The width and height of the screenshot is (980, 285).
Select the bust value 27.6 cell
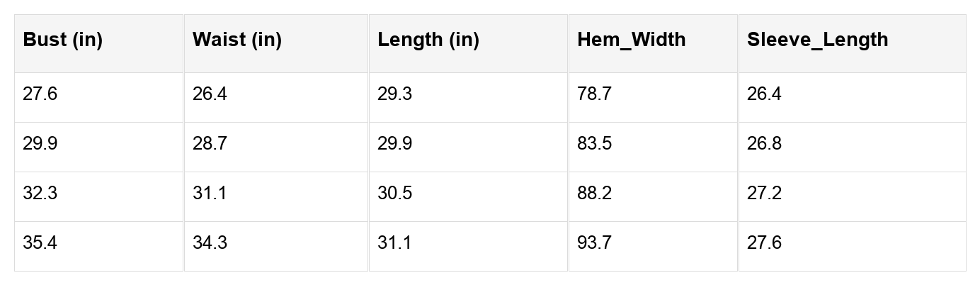(40, 94)
